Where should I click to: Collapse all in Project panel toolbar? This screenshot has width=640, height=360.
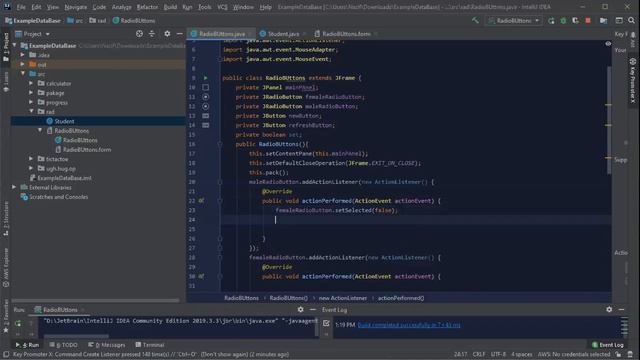(x=152, y=34)
